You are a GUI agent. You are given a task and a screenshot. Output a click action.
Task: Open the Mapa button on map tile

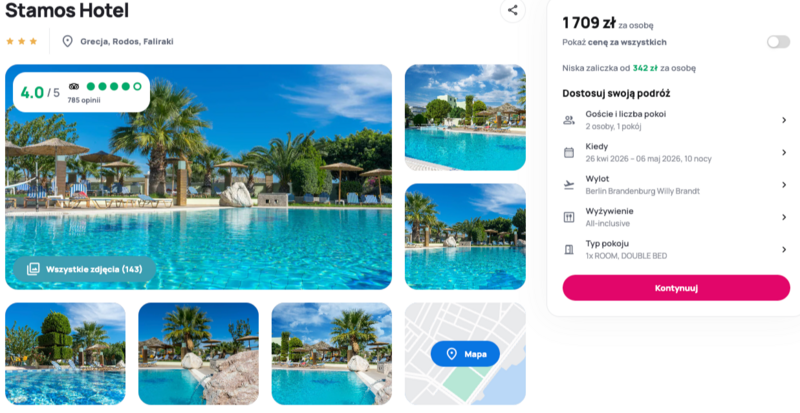[x=465, y=354]
